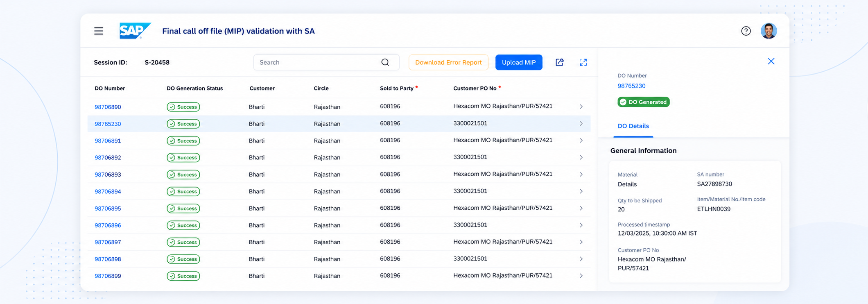868x304 pixels.
Task: Select the General Information heading
Action: coord(643,151)
